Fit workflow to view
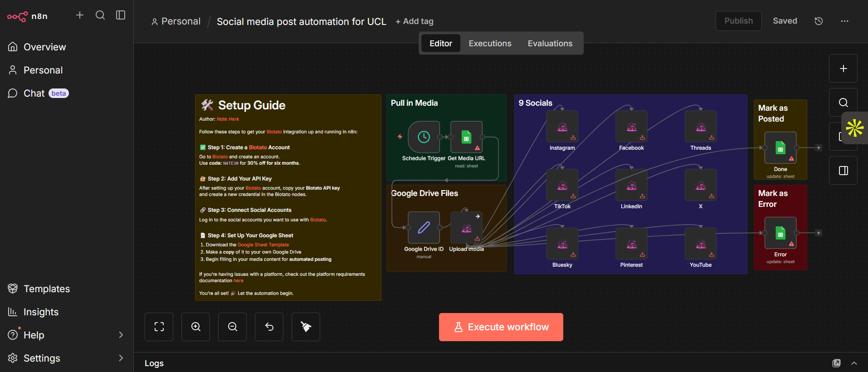This screenshot has height=372, width=868. (159, 327)
